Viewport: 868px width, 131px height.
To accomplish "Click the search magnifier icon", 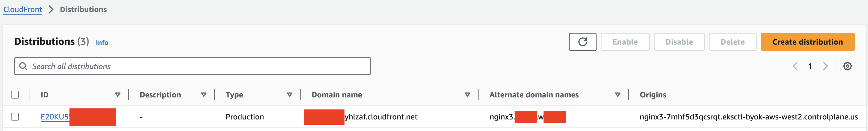I will [x=23, y=66].
